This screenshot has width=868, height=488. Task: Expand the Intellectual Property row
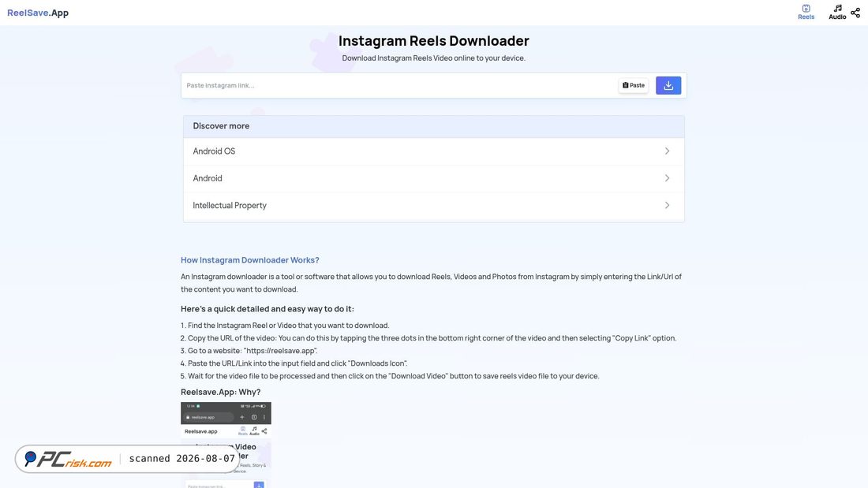[x=433, y=205]
